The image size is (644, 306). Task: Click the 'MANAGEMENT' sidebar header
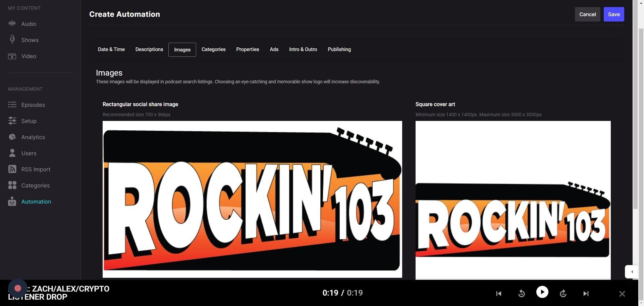[25, 89]
